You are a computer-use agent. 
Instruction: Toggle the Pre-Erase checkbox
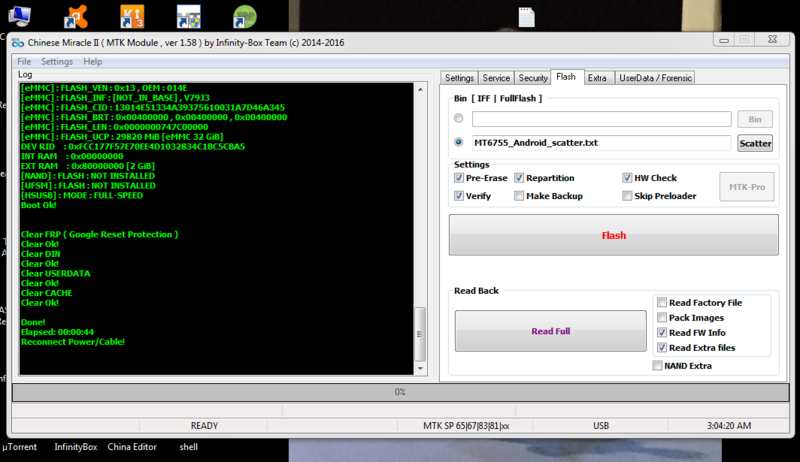click(459, 178)
